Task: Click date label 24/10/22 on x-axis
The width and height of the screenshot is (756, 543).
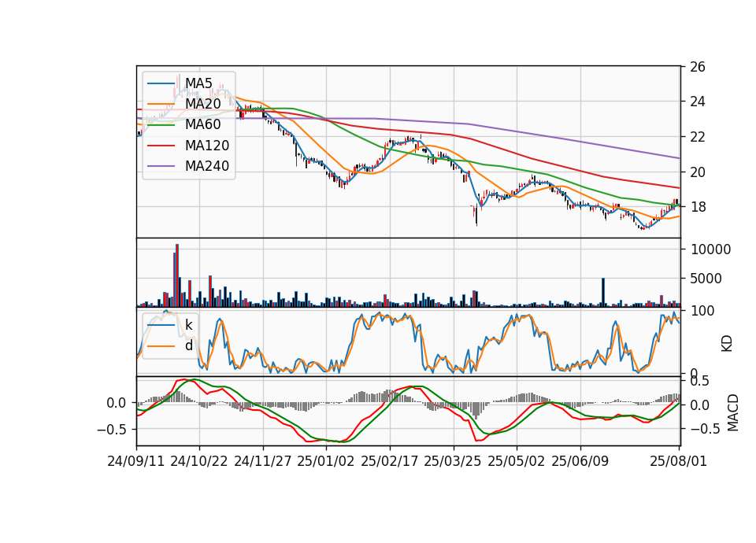Action: click(x=199, y=461)
